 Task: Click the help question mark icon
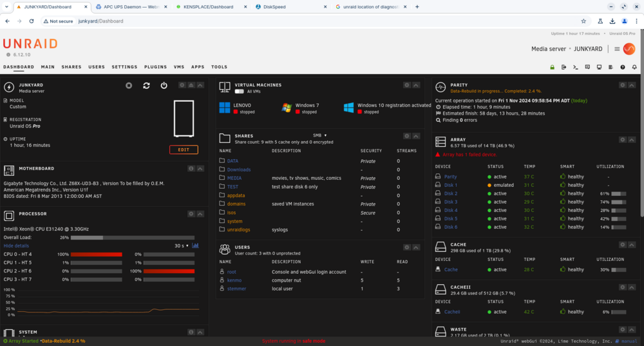(623, 67)
